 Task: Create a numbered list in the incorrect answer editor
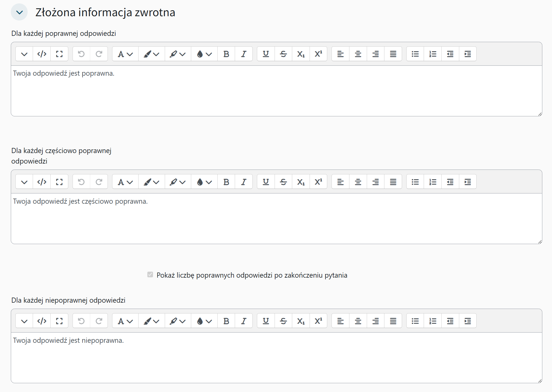coord(432,321)
